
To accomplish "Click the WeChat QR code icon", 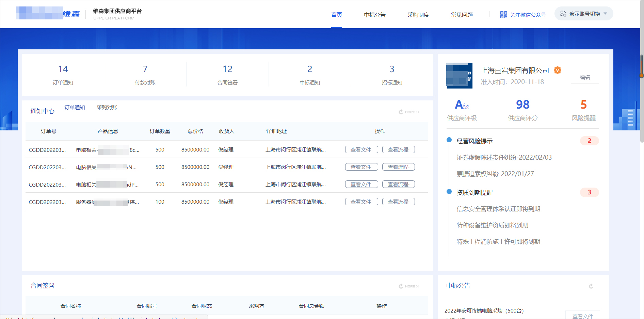I will [x=503, y=15].
